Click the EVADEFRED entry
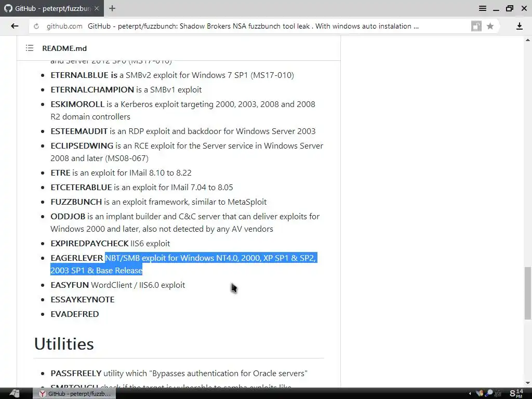This screenshot has height=399, width=532. (75, 314)
